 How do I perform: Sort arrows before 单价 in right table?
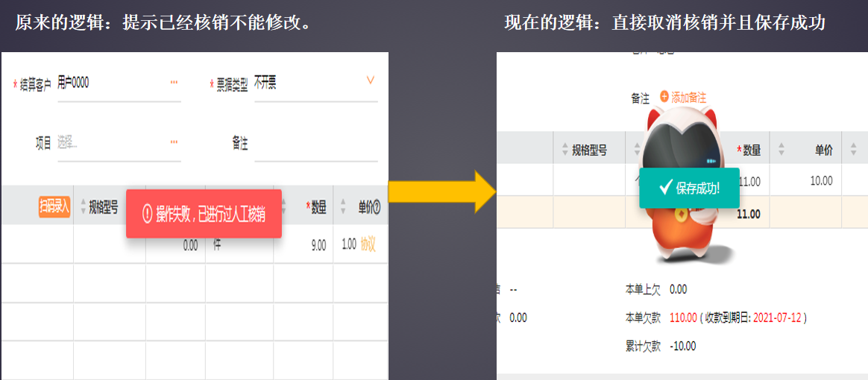point(781,149)
